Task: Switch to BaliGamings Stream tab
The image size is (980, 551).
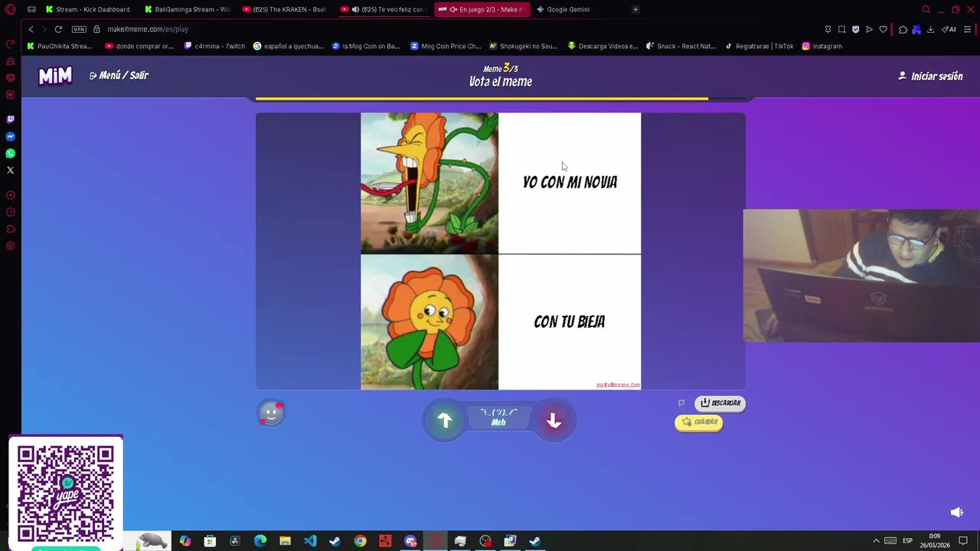Action: click(187, 9)
